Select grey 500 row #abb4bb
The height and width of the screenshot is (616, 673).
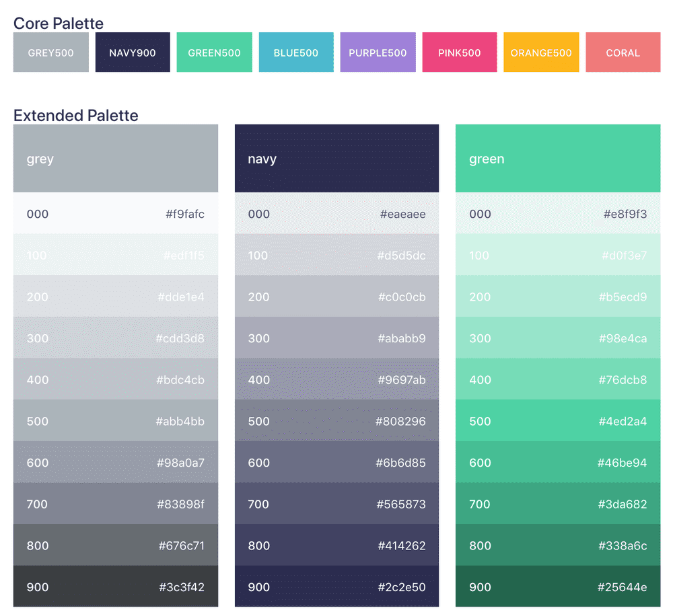[x=116, y=421]
